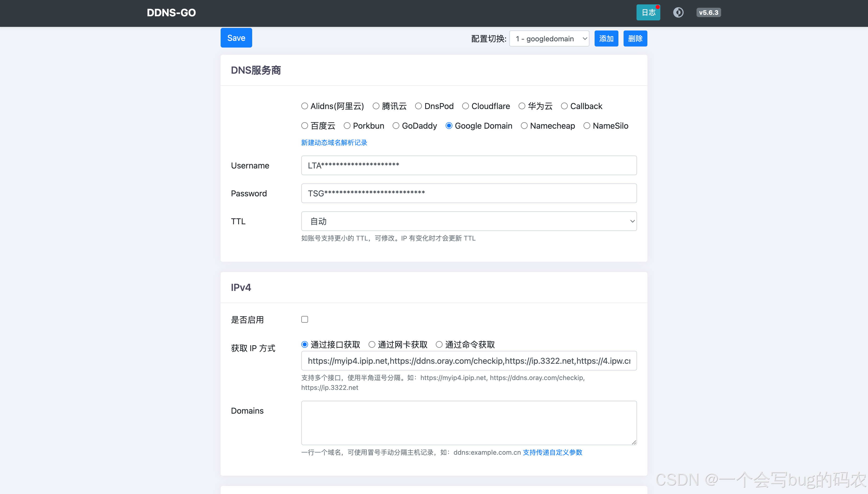Open 新建动态域名解析记录 link
Viewport: 868px width, 494px height.
[x=334, y=143]
